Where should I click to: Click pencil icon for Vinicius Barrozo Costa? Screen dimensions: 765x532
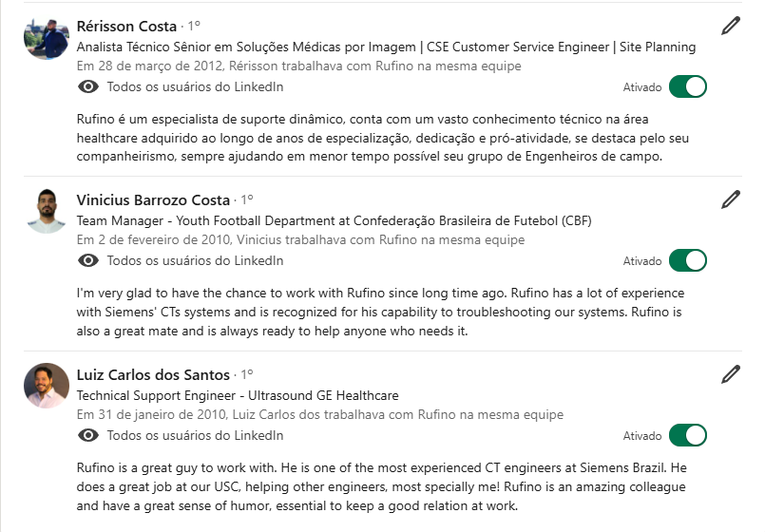[x=730, y=199]
